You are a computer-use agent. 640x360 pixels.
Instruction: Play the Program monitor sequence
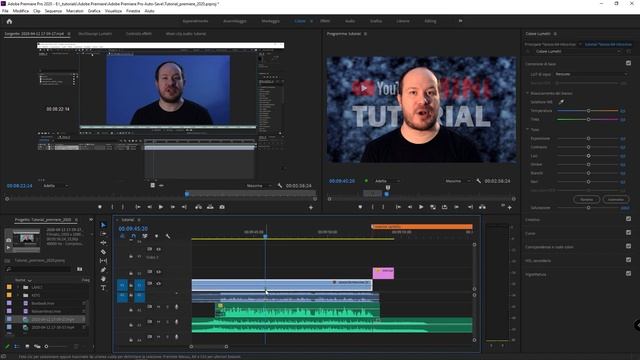point(421,207)
